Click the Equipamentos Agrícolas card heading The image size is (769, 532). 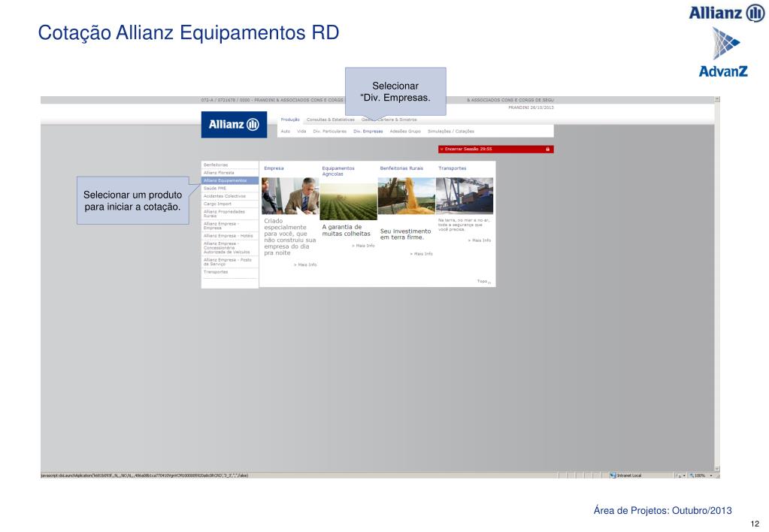338,171
